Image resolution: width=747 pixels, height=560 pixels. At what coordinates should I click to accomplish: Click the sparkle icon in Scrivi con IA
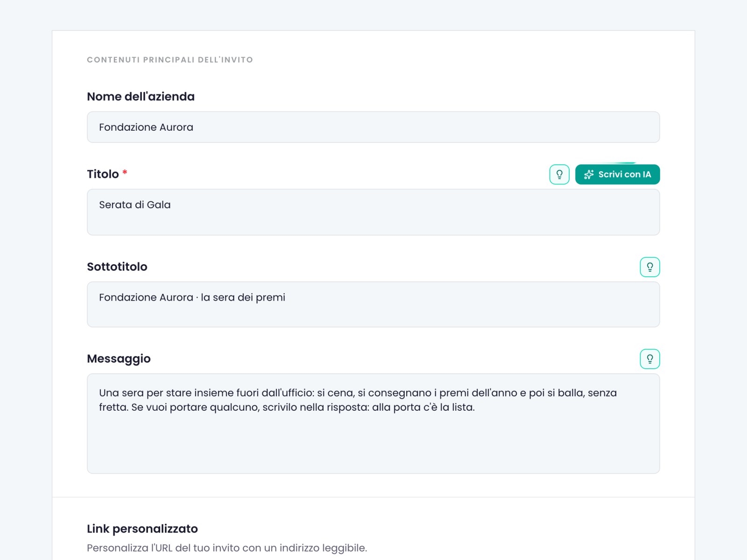[x=589, y=175]
